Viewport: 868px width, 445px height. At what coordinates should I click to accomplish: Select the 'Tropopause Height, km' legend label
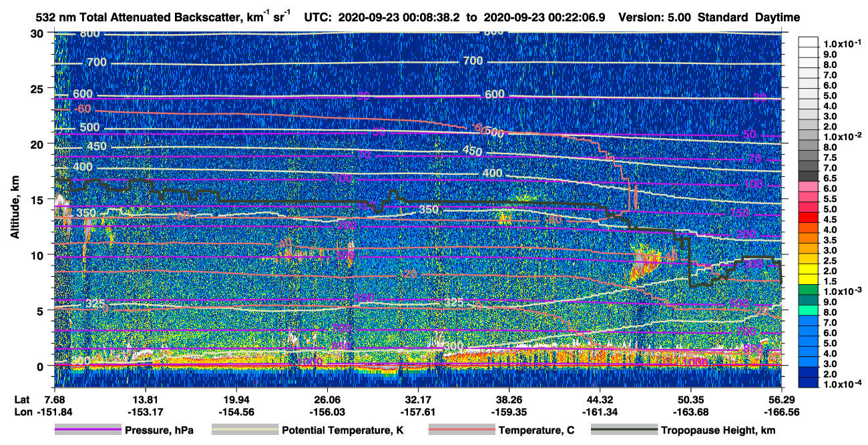718,431
